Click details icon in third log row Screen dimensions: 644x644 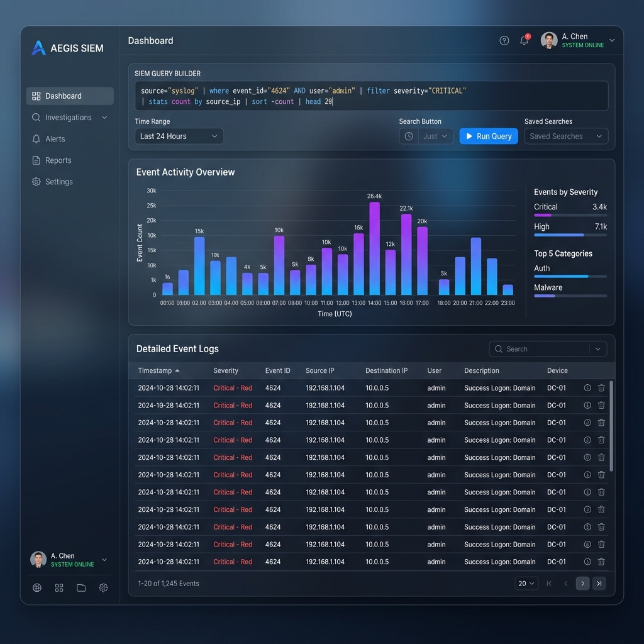[x=587, y=423]
